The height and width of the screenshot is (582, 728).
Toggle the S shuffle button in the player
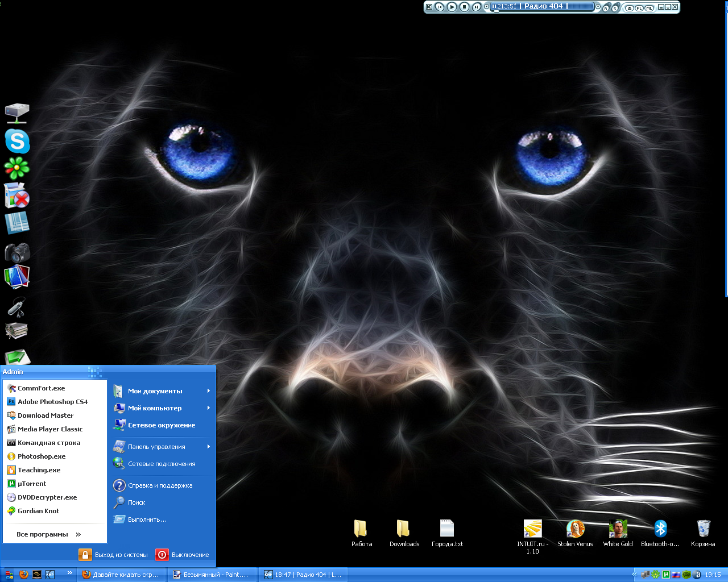615,9
